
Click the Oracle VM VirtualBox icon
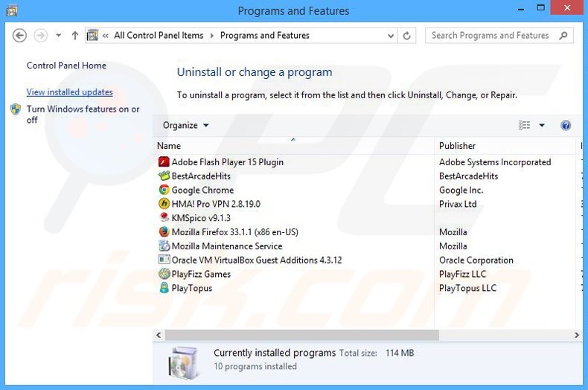(164, 260)
